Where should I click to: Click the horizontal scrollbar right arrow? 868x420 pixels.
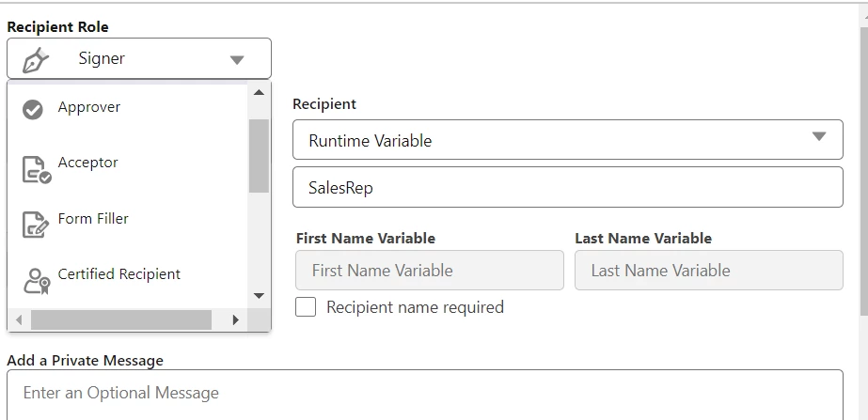(x=235, y=320)
